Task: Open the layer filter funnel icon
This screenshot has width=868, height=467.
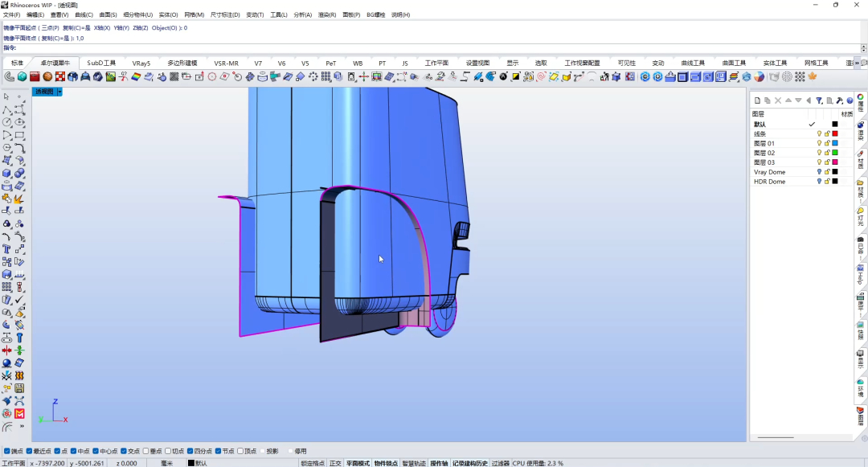Action: [x=819, y=100]
